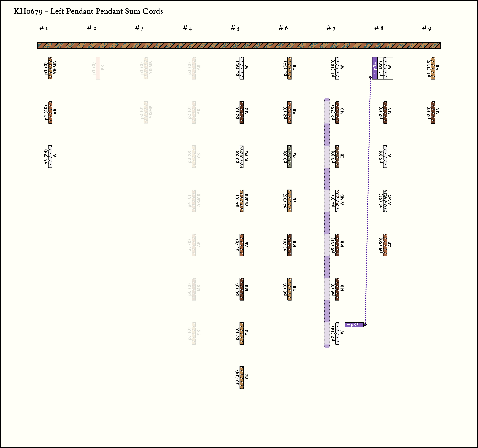Select cord p7 (14) W in column 7

click(x=337, y=334)
